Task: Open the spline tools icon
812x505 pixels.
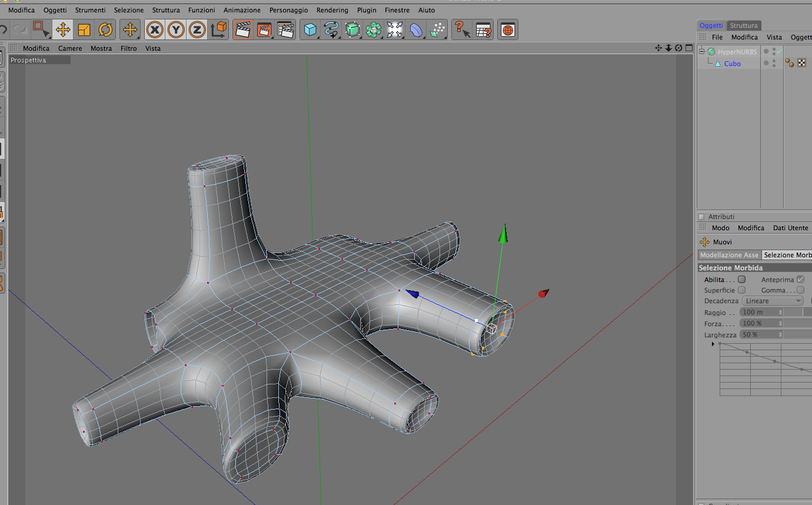Action: coord(331,29)
